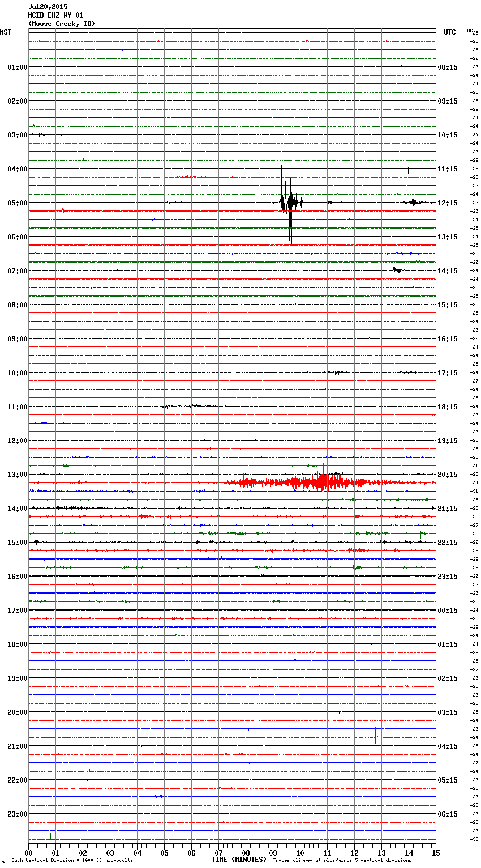The image size is (481, 868).
Task: Click the MST column header
Action: 6,32
